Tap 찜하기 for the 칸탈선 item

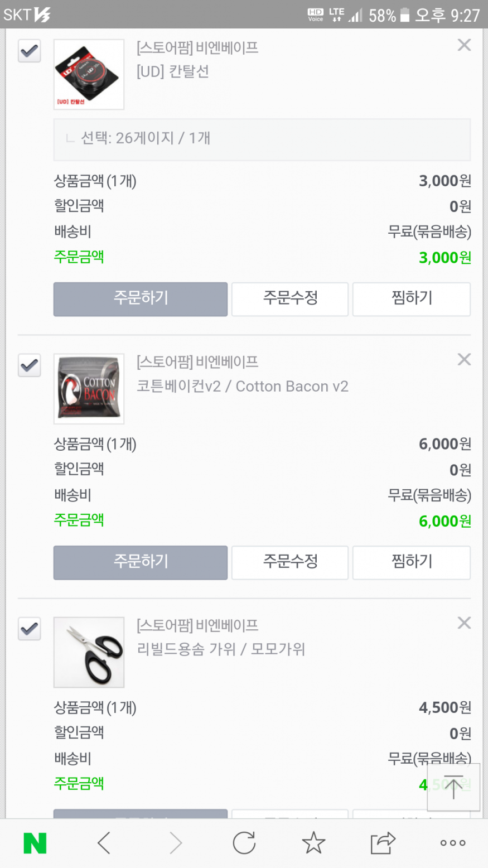pos(412,299)
